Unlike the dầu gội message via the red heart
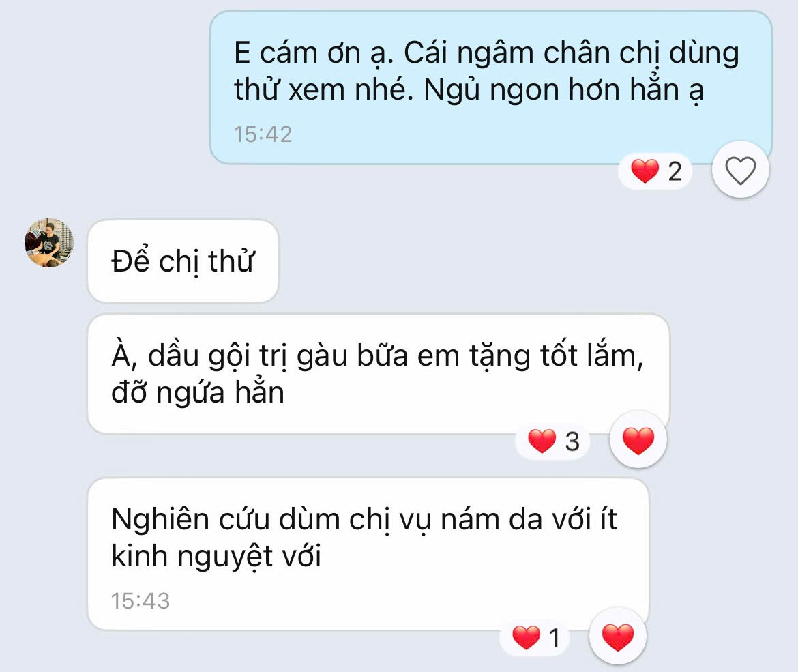 [638, 440]
